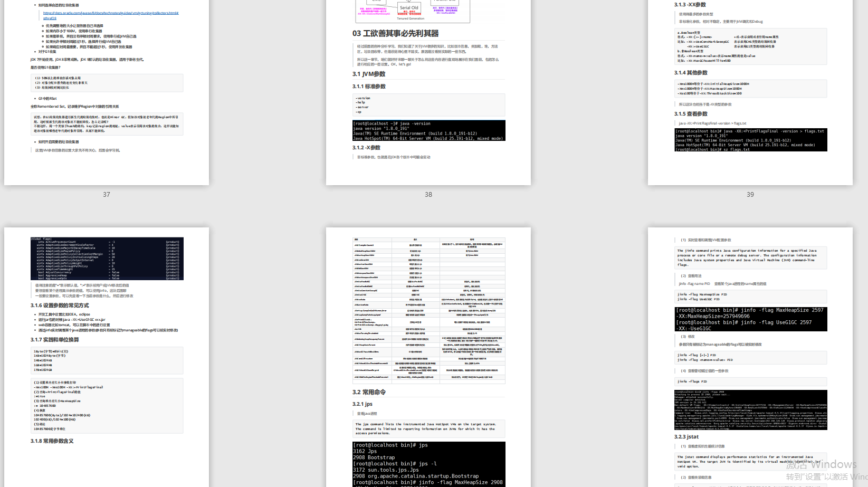Select page number 39 label
Image resolution: width=868 pixels, height=487 pixels.
coord(750,195)
